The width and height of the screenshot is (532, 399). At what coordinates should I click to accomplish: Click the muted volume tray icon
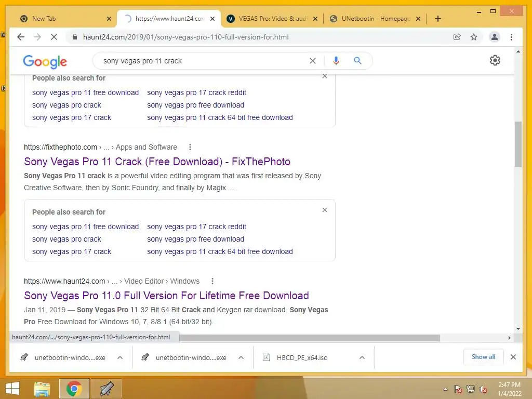[x=483, y=389]
